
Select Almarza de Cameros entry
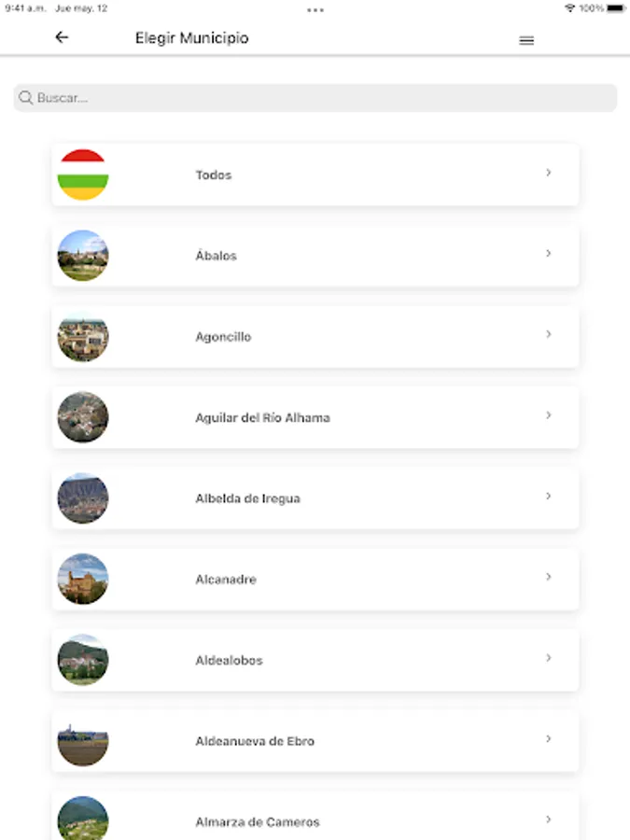point(315,817)
